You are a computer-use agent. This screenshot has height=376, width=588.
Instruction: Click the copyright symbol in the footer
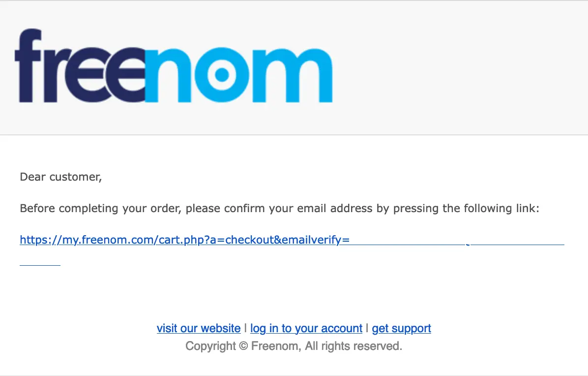243,346
